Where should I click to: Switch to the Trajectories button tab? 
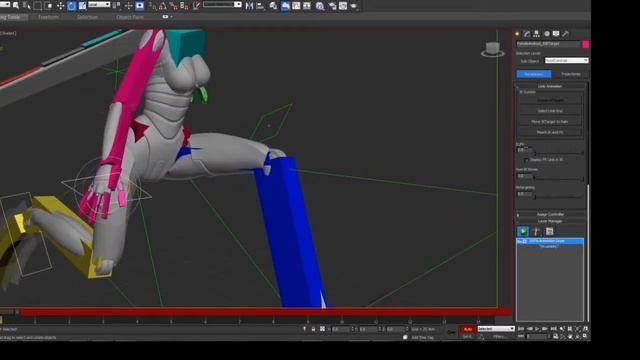tap(571, 74)
